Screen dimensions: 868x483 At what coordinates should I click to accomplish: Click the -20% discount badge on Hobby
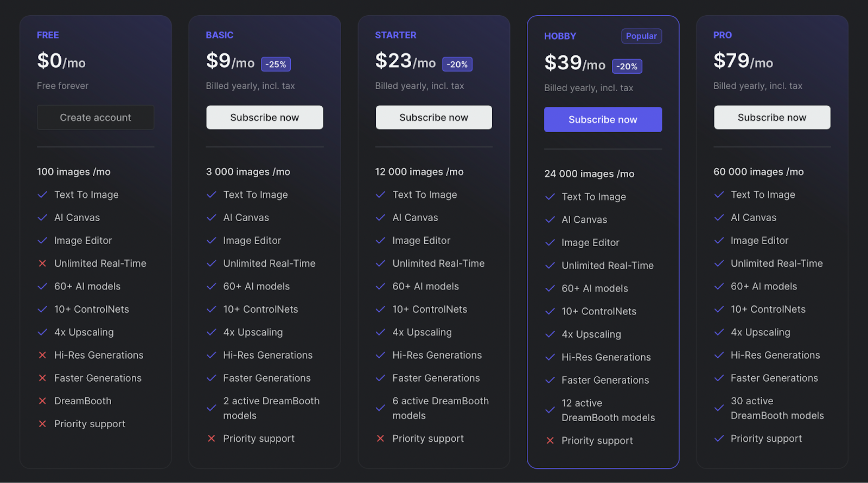pyautogui.click(x=628, y=67)
